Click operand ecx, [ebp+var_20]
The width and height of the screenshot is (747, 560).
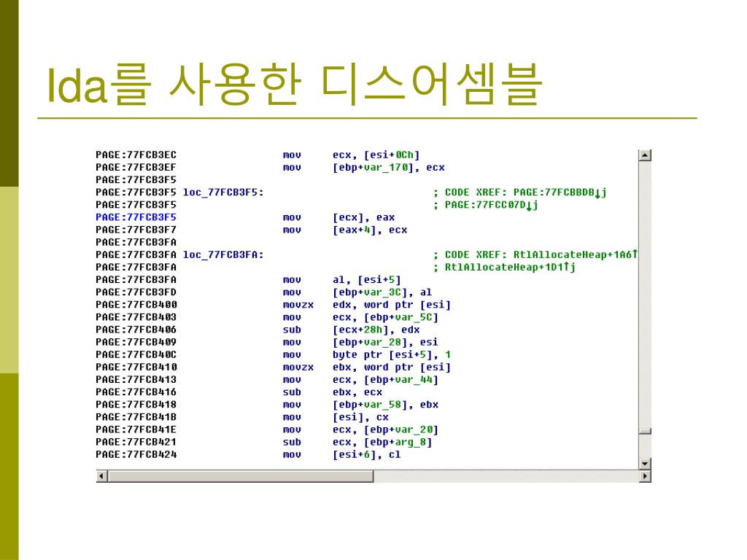click(x=385, y=429)
